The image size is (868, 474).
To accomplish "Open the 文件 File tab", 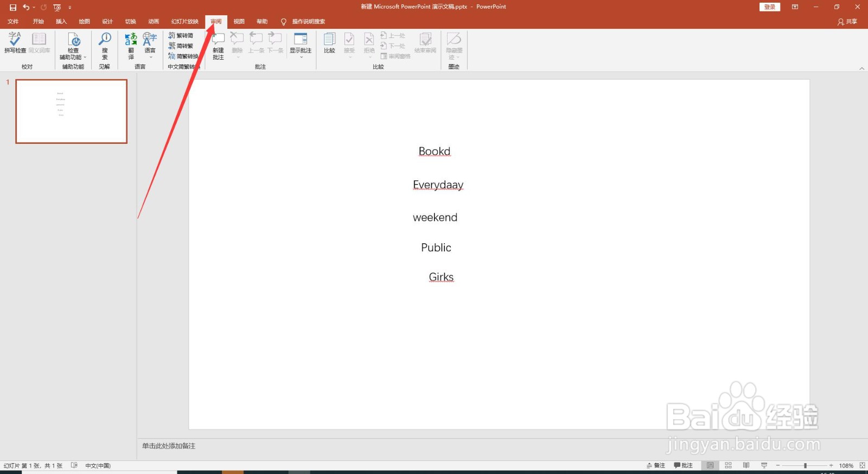I will [13, 22].
